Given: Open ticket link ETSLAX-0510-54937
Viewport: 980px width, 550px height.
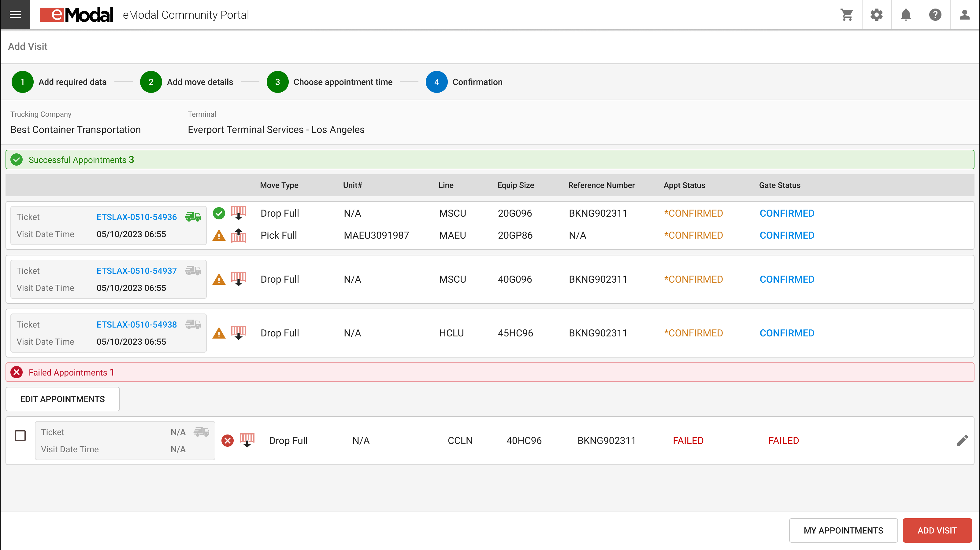Looking at the screenshot, I should pyautogui.click(x=137, y=271).
